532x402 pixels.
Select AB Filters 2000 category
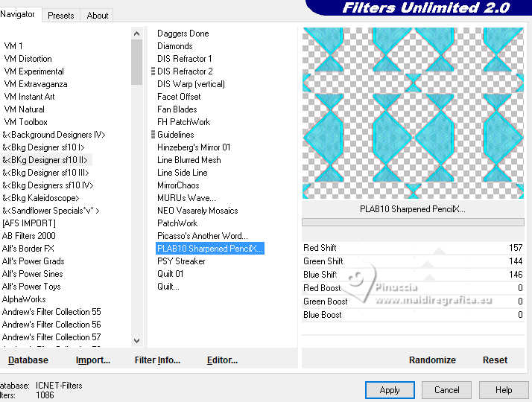pos(29,236)
